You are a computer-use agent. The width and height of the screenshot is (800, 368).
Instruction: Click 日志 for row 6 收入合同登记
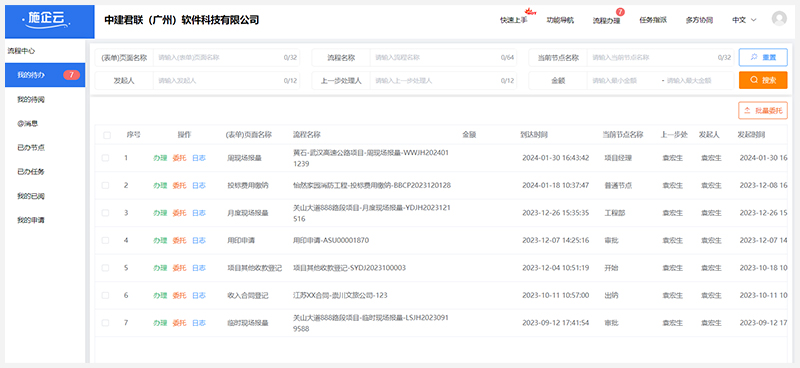pyautogui.click(x=199, y=296)
